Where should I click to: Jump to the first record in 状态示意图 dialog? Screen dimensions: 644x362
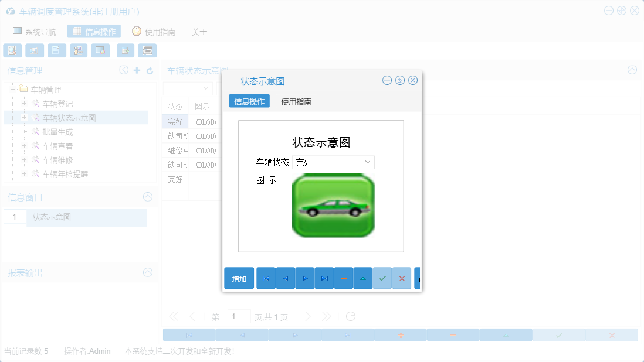tap(266, 278)
